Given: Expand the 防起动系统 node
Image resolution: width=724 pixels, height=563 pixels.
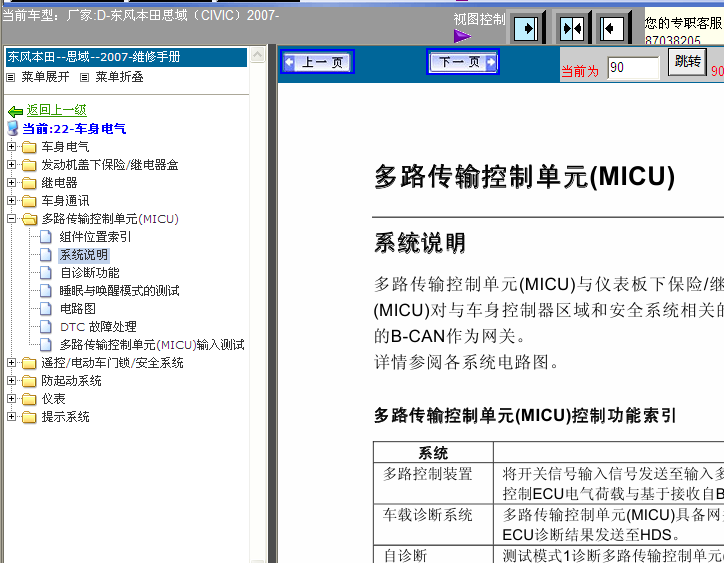Looking at the screenshot, I should point(12,381).
